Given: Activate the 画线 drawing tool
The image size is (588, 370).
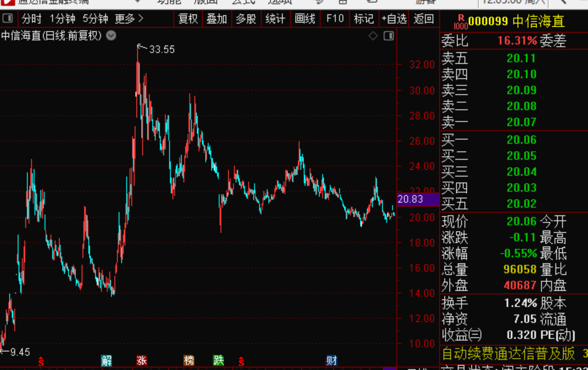Looking at the screenshot, I should tap(305, 19).
